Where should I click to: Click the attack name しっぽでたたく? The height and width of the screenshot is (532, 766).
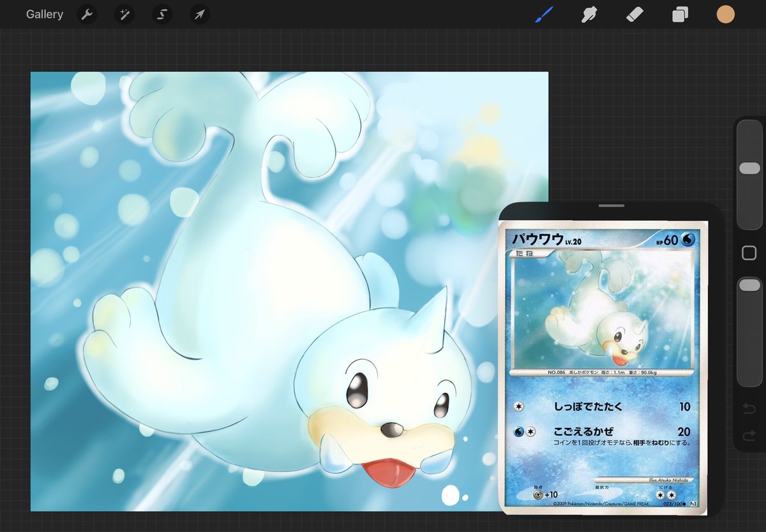click(x=587, y=406)
